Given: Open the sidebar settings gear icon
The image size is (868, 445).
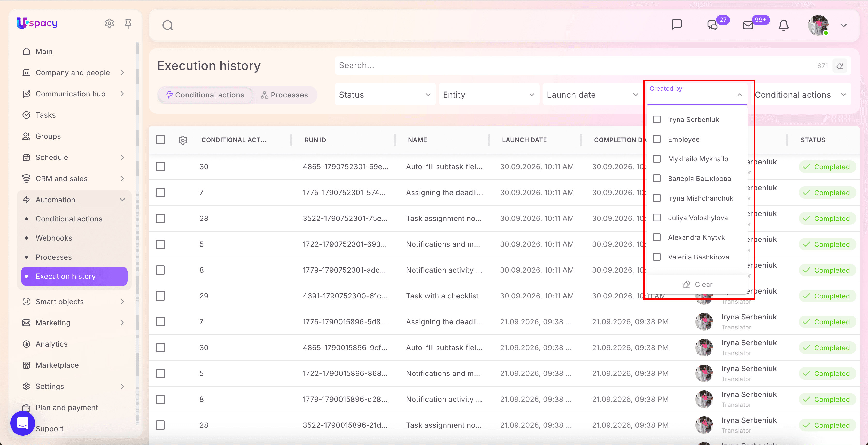Looking at the screenshot, I should point(110,23).
